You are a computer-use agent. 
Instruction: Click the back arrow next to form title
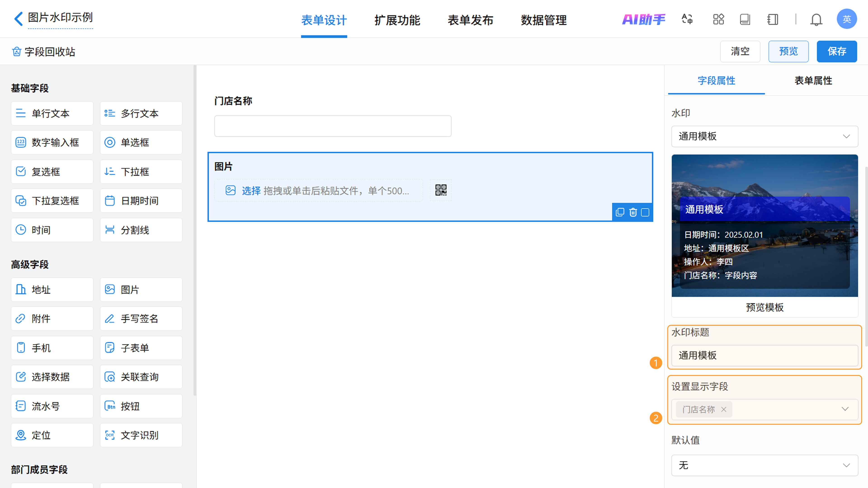point(19,19)
